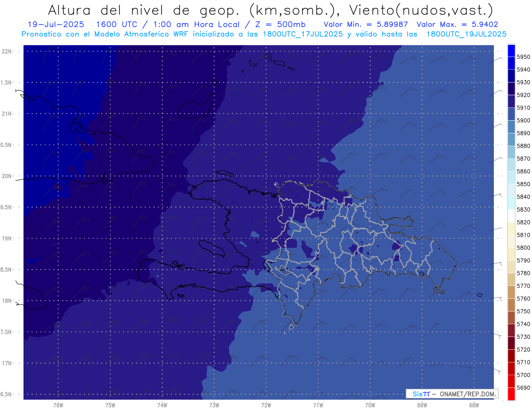Click the '71W' longitude label
The width and height of the screenshot is (532, 411).
tap(318, 405)
